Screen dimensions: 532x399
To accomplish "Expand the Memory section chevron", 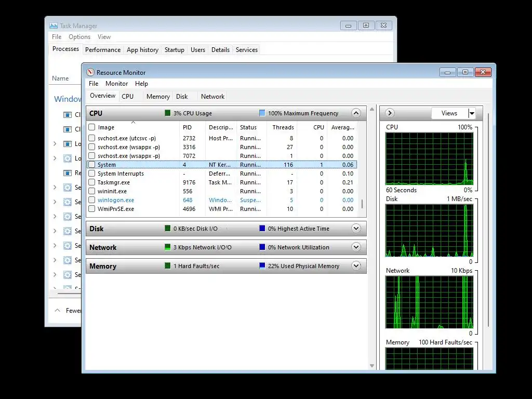I will pos(356,265).
